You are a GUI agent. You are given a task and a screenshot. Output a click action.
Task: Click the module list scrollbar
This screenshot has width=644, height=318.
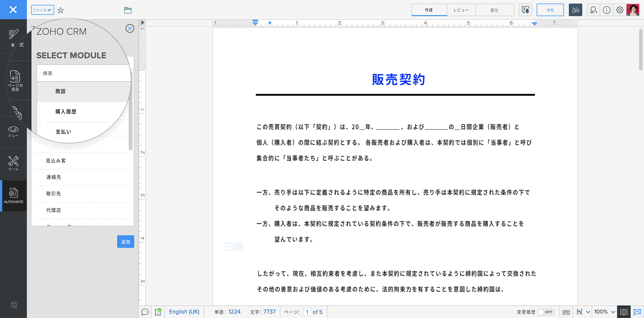point(131,111)
